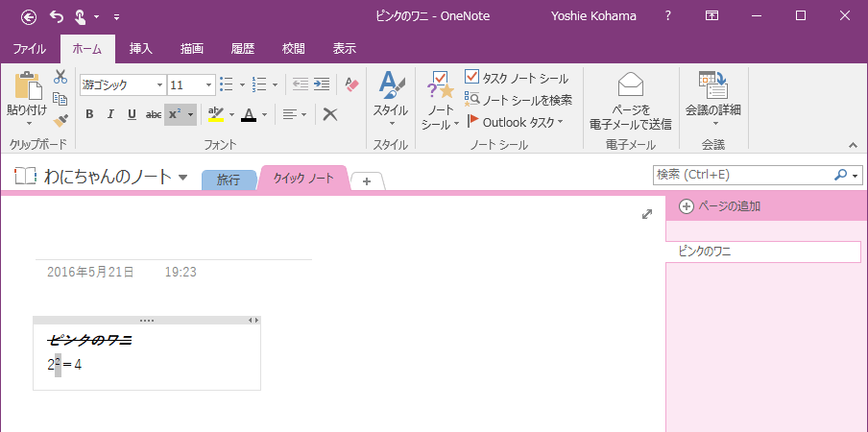Cut selection with scissors icon
868x432 pixels.
tap(60, 77)
